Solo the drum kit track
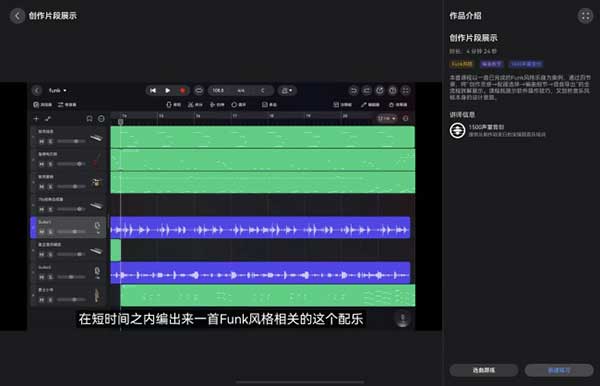This screenshot has height=386, width=600. (50, 187)
